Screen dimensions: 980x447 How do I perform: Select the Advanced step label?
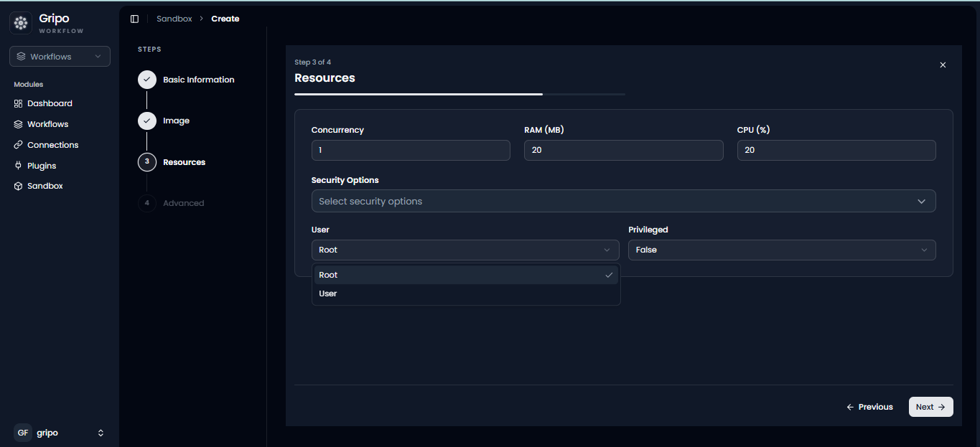(x=184, y=203)
